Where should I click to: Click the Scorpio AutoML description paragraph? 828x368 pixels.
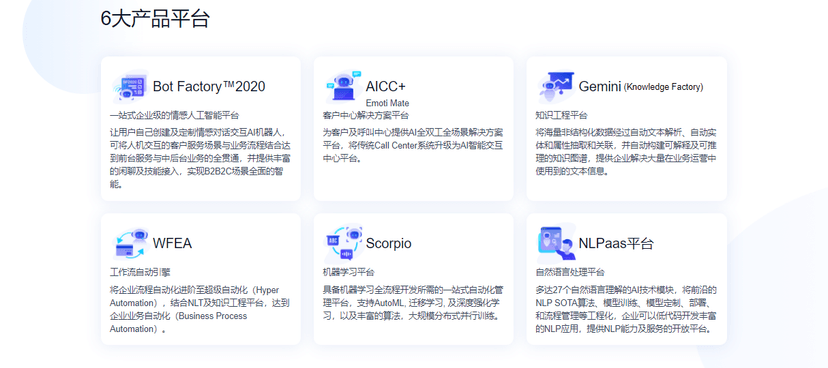[x=413, y=303]
